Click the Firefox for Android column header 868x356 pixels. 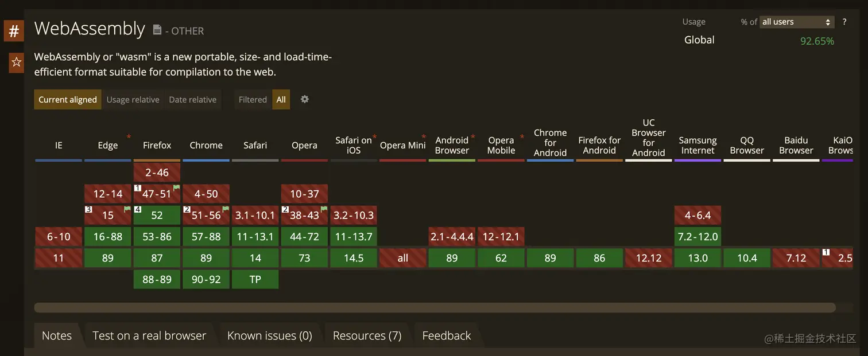pyautogui.click(x=599, y=145)
